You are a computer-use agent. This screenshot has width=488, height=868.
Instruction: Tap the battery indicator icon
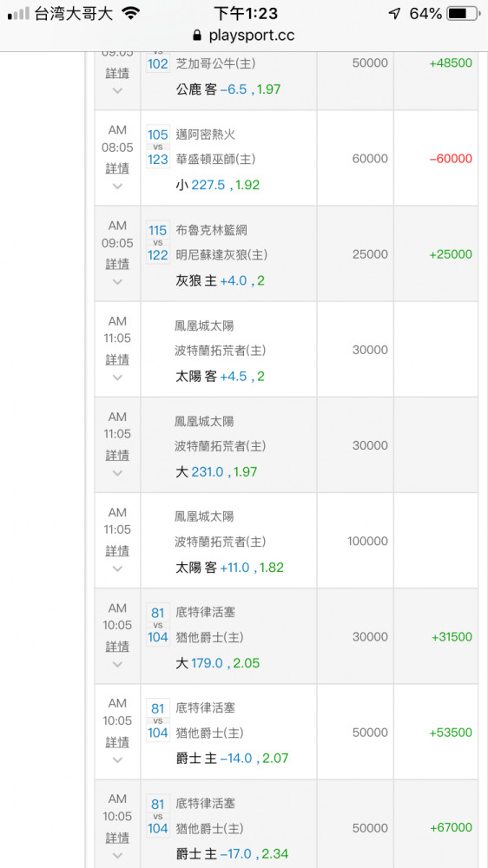coord(463,14)
